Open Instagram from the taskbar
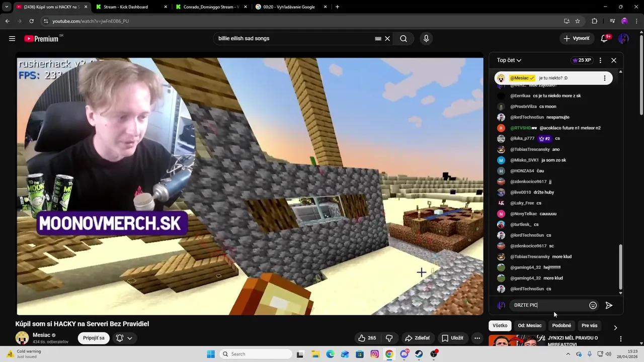Screen dimensions: 644x362 [x=374, y=354]
